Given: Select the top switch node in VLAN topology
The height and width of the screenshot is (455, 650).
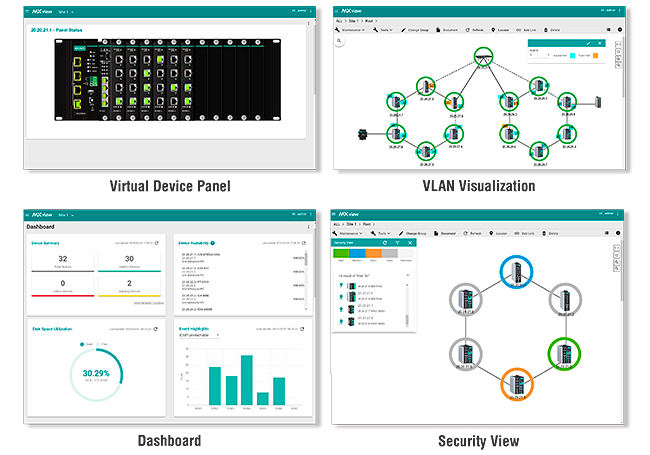Looking at the screenshot, I should pyautogui.click(x=483, y=58).
